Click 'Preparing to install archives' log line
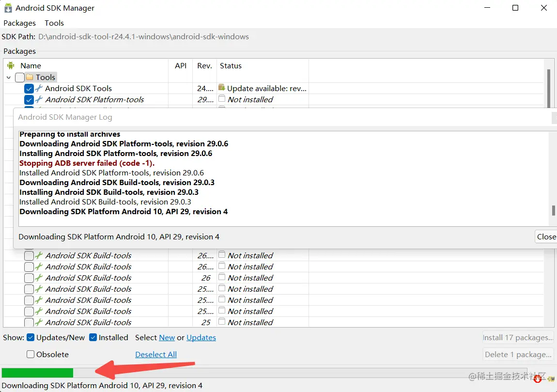This screenshot has width=557, height=392. point(70,134)
